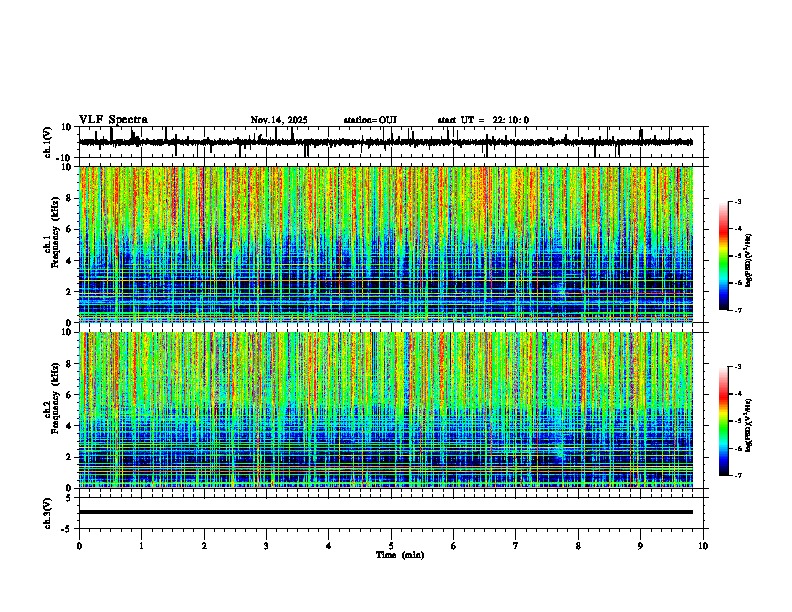Screen dimensions: 792x612
Task: Click time axis tick label "2"
Action: (204, 546)
